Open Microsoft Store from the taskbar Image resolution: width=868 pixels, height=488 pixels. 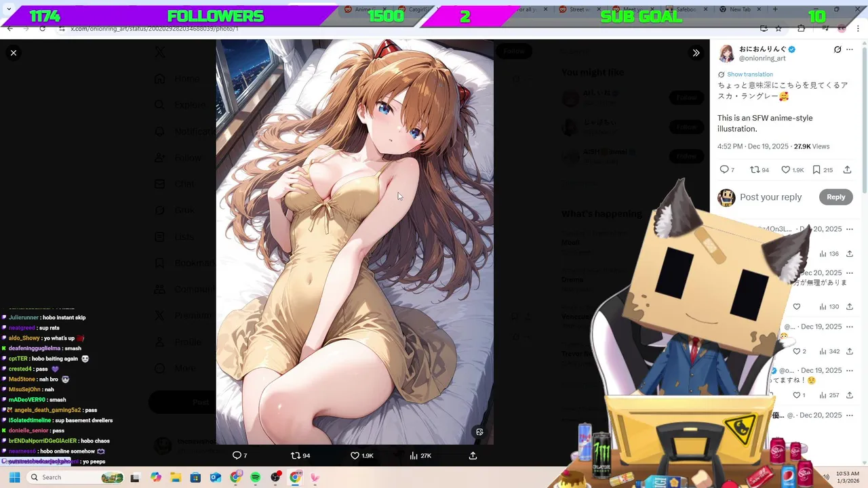pos(196,477)
